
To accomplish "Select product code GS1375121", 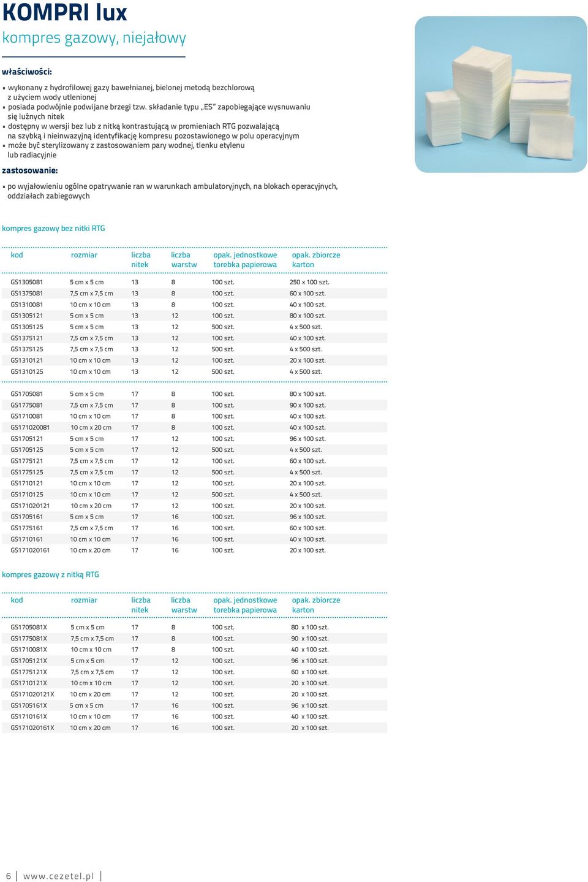I will point(27,338).
